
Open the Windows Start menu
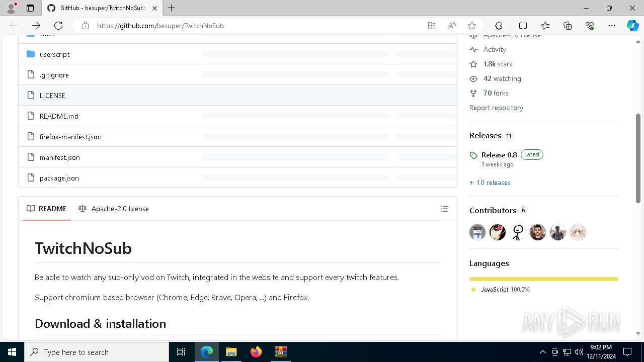pyautogui.click(x=12, y=352)
